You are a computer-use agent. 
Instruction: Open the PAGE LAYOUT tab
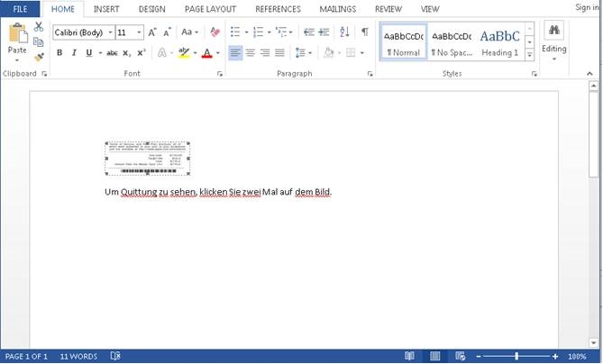210,9
